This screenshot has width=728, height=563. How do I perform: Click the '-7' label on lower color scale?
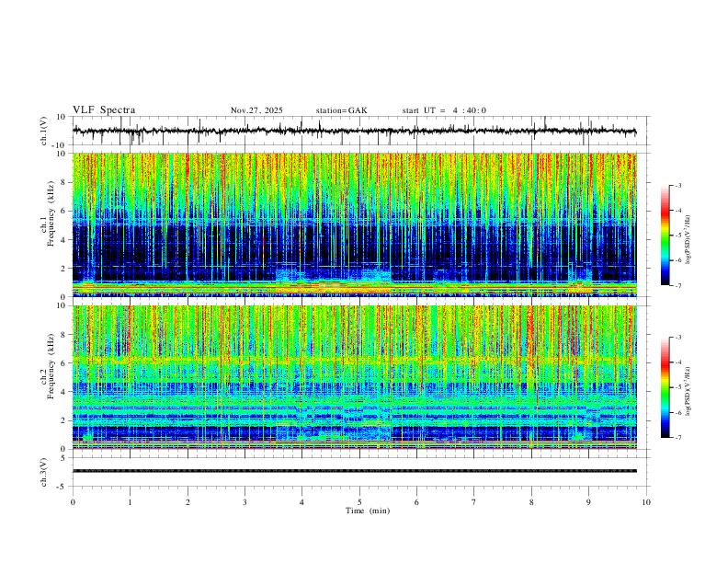pos(677,438)
